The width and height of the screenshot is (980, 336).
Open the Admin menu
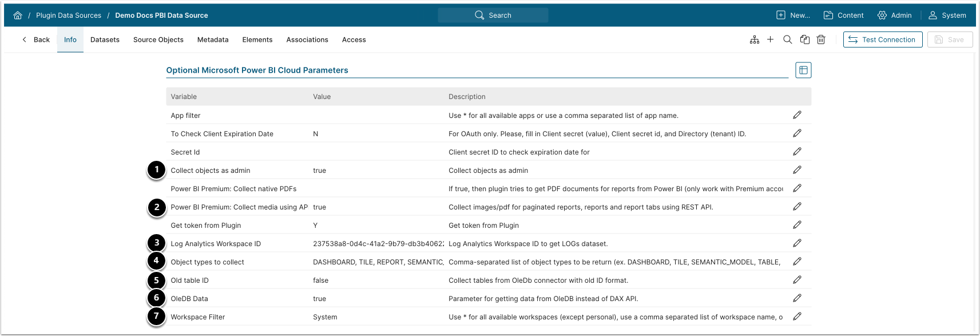coord(895,15)
